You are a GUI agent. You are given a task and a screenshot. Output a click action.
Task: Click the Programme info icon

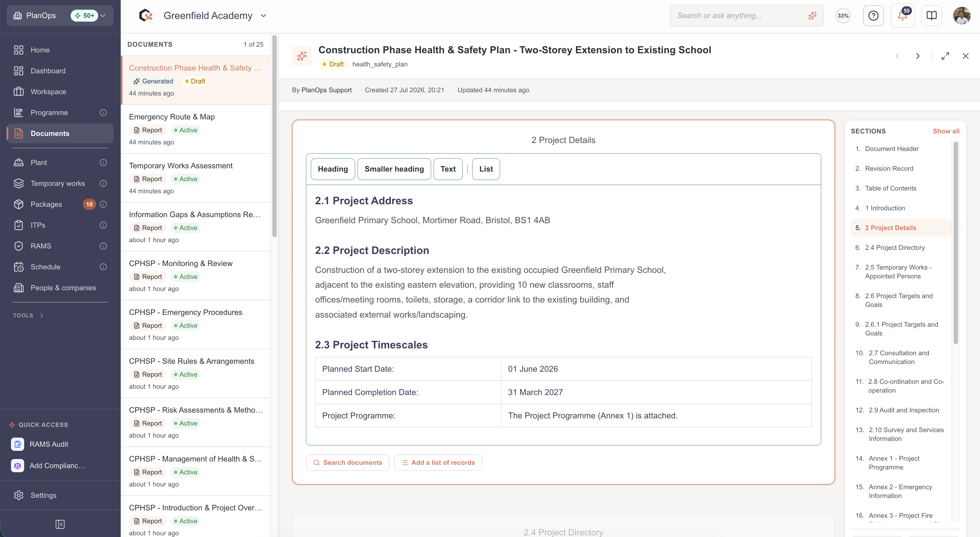coord(103,113)
